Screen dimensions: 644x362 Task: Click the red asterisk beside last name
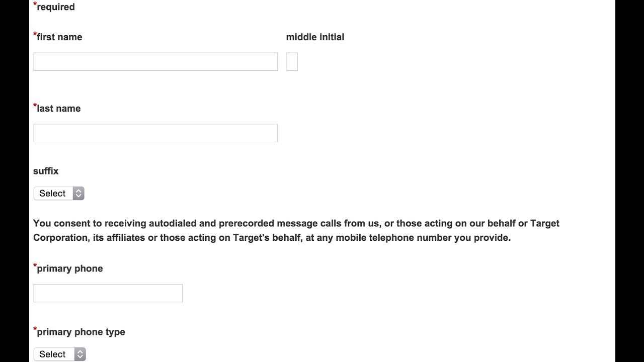click(x=35, y=106)
